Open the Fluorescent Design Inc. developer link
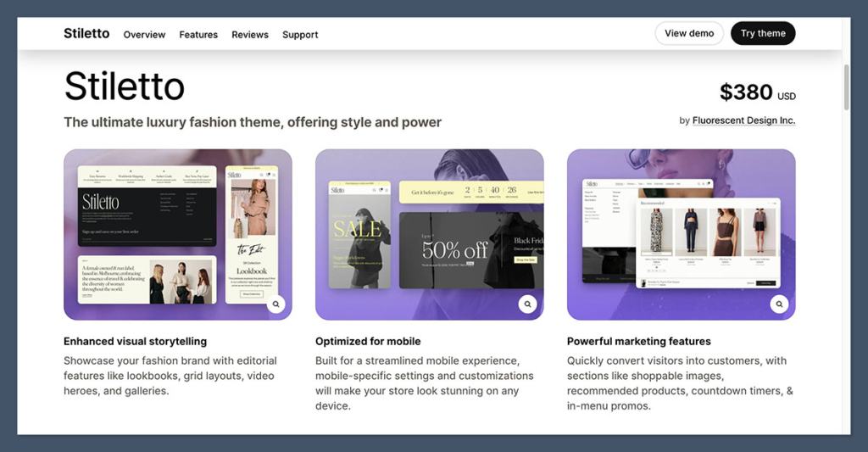 coord(743,120)
